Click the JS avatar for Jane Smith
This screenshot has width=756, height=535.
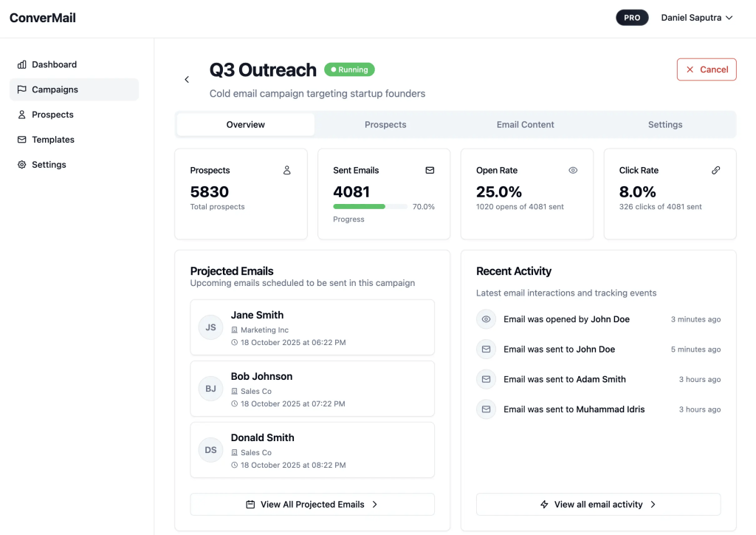[x=211, y=327]
